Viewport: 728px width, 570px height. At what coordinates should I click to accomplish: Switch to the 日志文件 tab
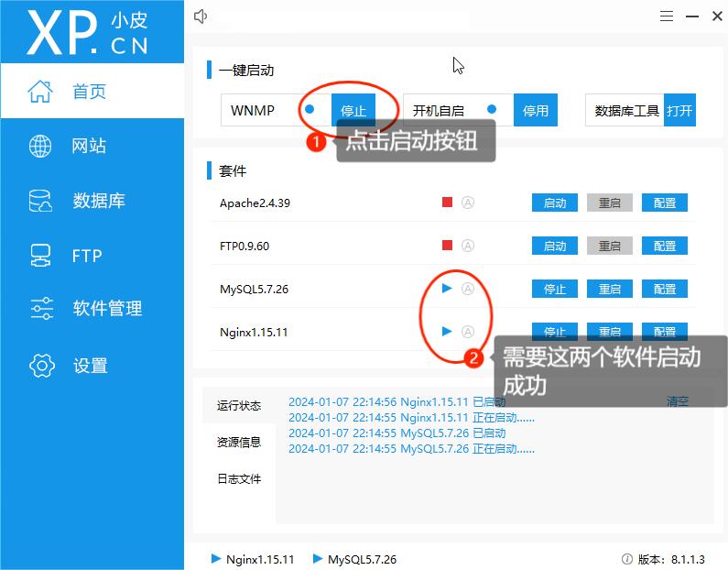tap(239, 478)
